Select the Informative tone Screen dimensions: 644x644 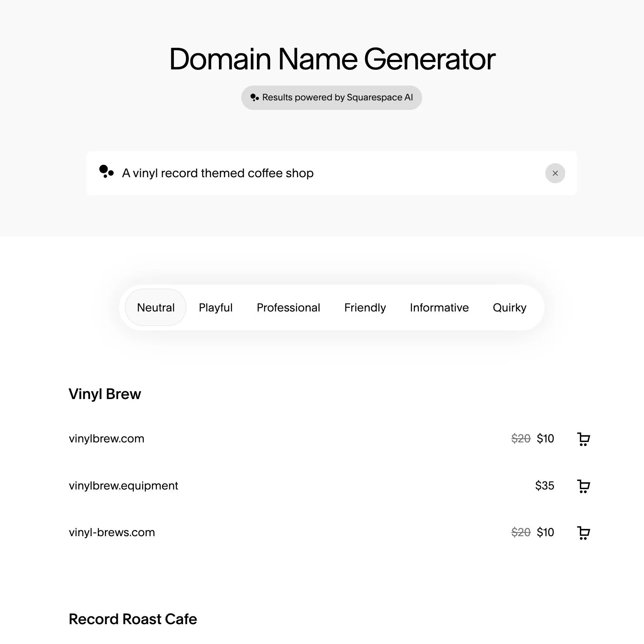coord(439,307)
